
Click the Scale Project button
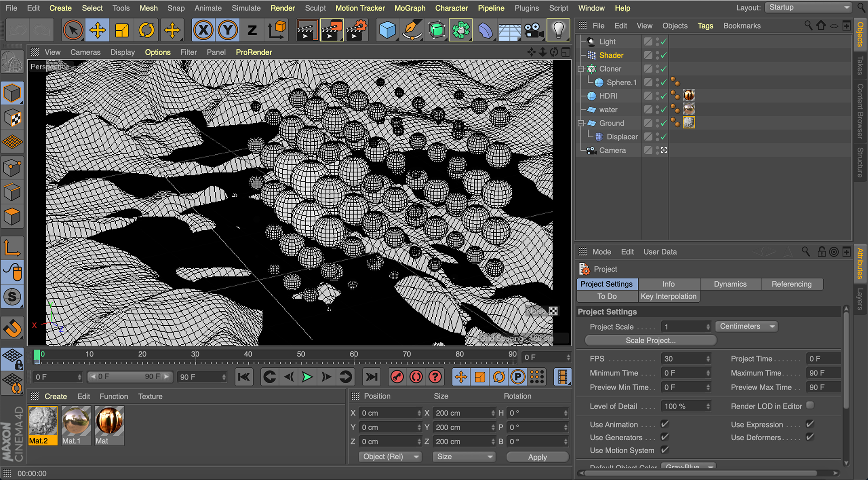(650, 340)
